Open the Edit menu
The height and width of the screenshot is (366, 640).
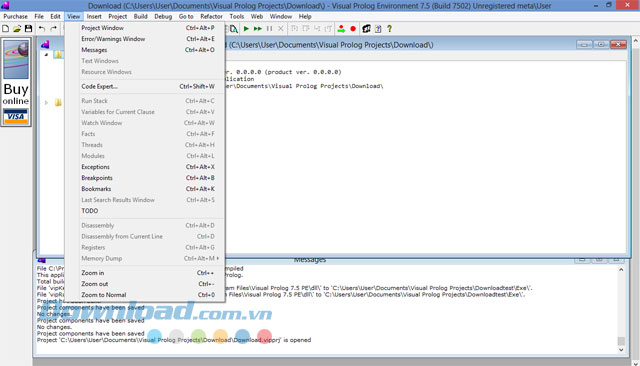(56, 16)
